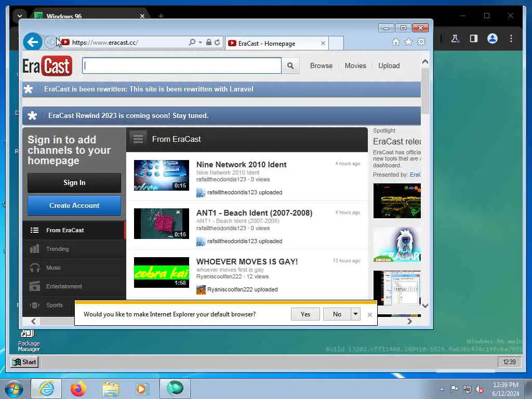The width and height of the screenshot is (532, 399).
Task: Click horizontal scrollbar right arrow
Action: point(409,321)
